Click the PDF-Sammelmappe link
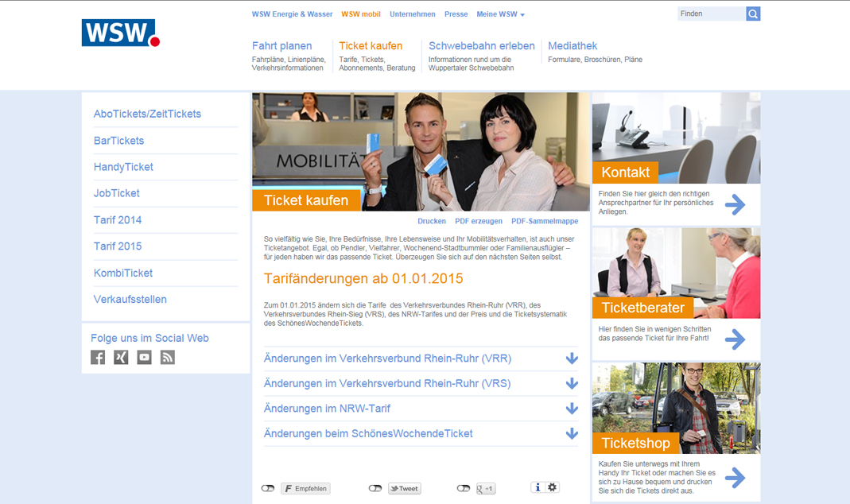Screen dimensions: 850x504 pyautogui.click(x=545, y=221)
